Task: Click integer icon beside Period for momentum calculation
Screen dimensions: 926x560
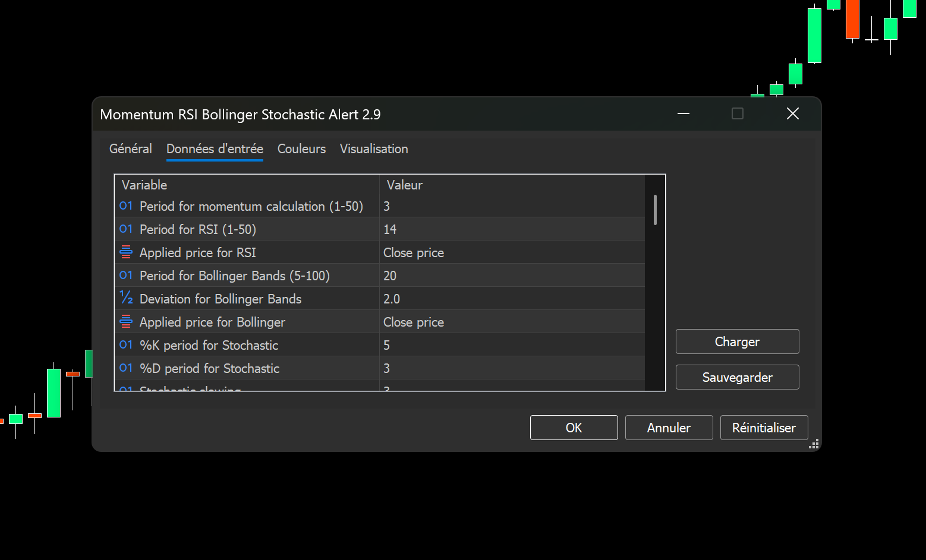Action: pos(125,206)
